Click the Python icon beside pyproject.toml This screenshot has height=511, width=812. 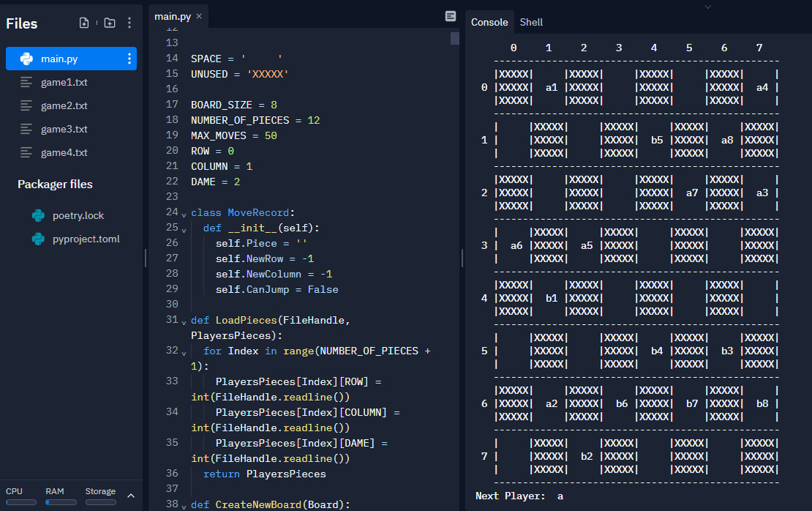[x=38, y=239]
